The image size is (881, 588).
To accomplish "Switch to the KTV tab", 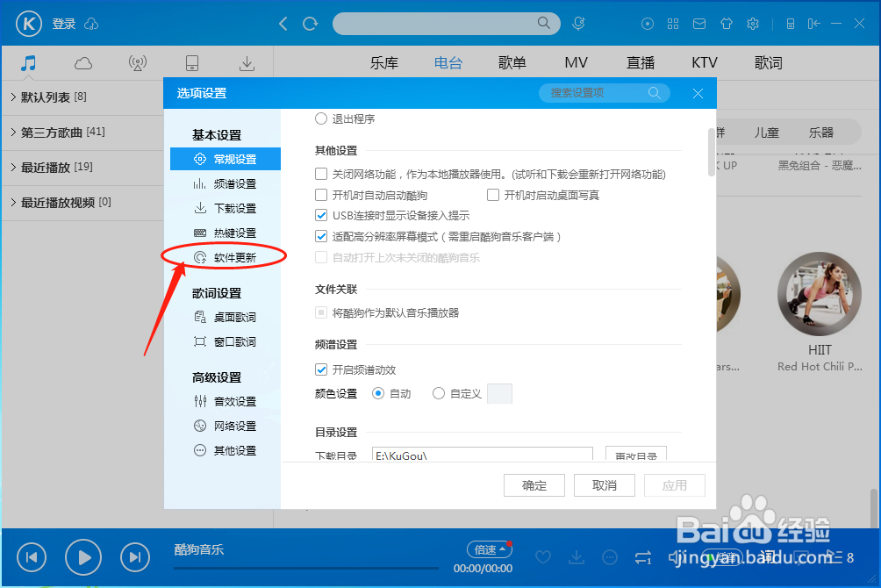I will coord(705,63).
